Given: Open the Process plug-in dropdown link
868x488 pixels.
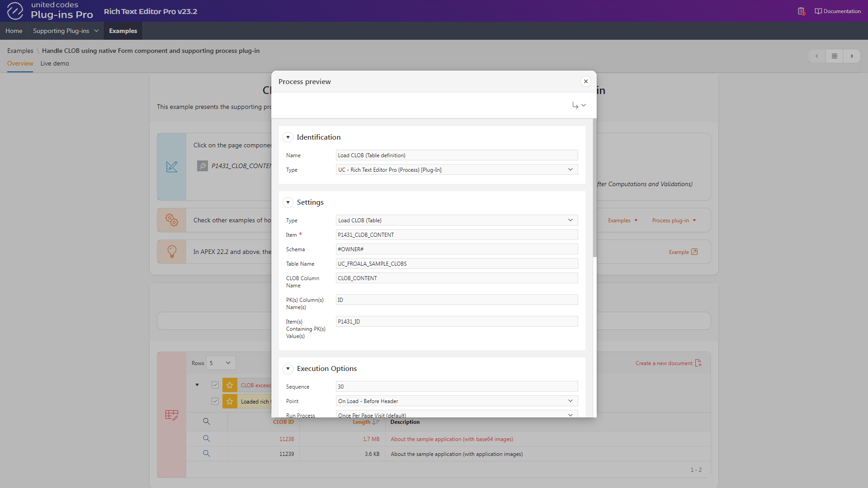Looking at the screenshot, I should tap(674, 221).
